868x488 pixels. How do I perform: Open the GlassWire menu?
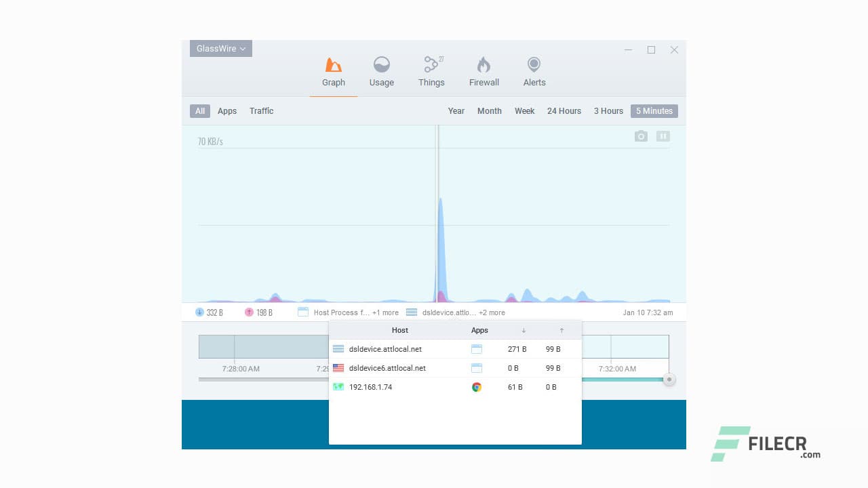point(220,48)
